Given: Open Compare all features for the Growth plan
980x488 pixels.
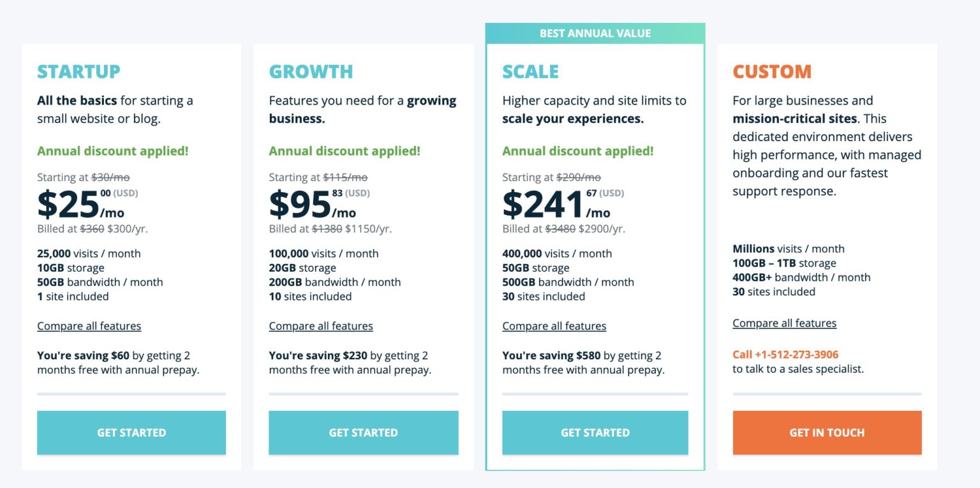Looking at the screenshot, I should [321, 326].
